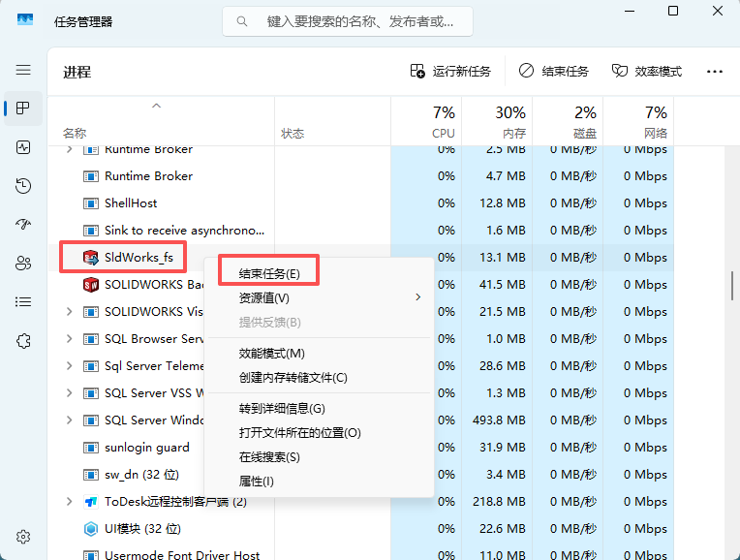Click the SOLIDWORKS Ba... red SW icon

pos(91,285)
